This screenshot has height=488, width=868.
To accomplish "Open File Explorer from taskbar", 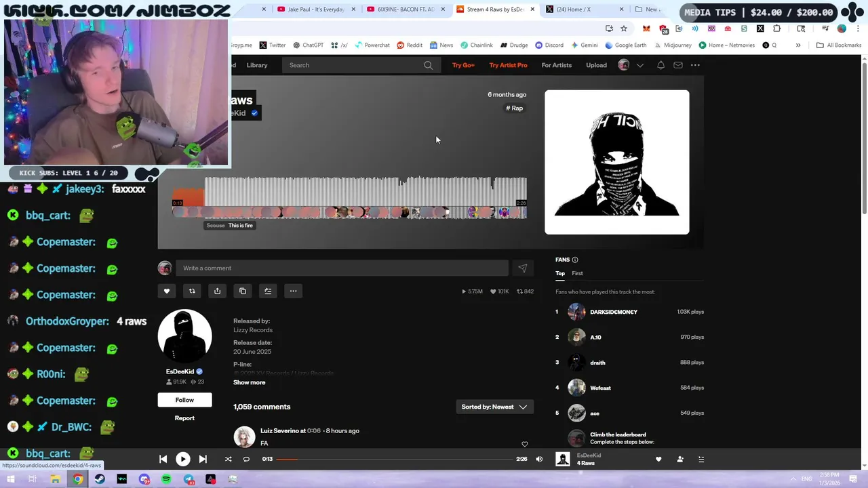I will point(56,479).
